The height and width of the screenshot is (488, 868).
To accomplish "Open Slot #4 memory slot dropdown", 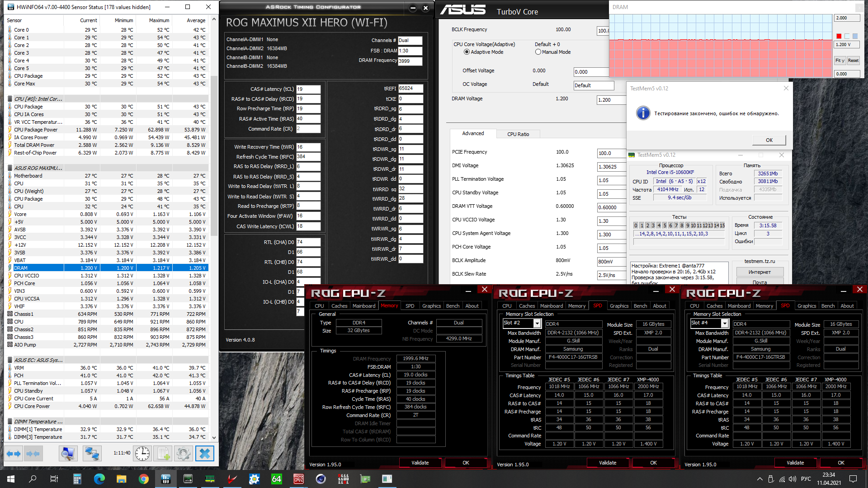I will coord(725,323).
